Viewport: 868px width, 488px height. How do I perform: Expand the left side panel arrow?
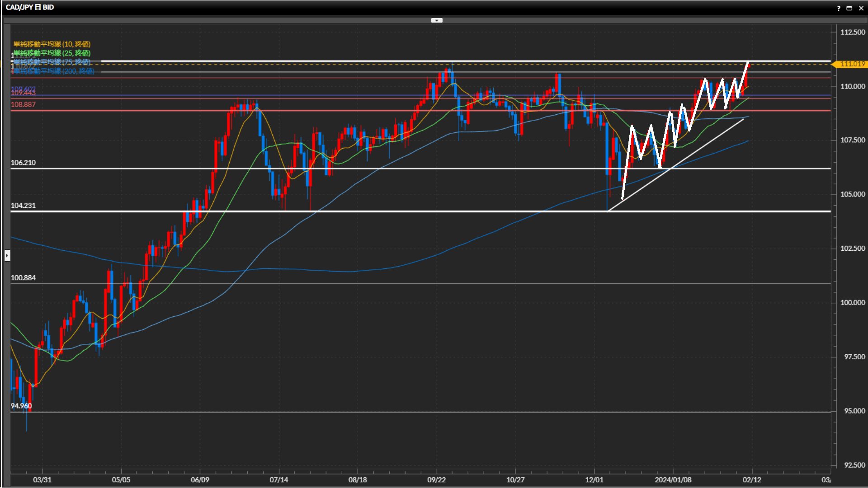coord(7,256)
